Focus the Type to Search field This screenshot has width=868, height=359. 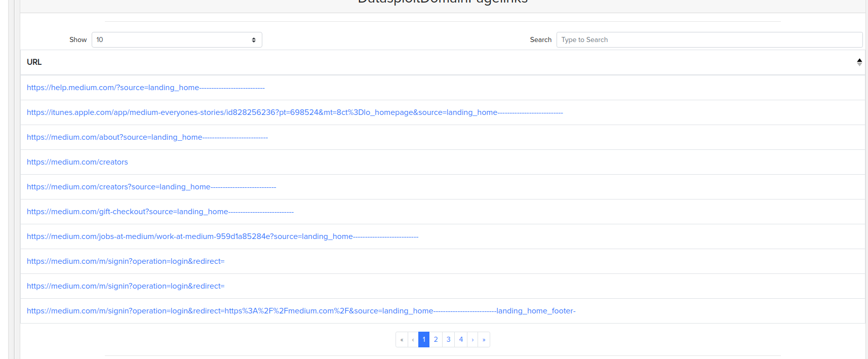coord(709,39)
